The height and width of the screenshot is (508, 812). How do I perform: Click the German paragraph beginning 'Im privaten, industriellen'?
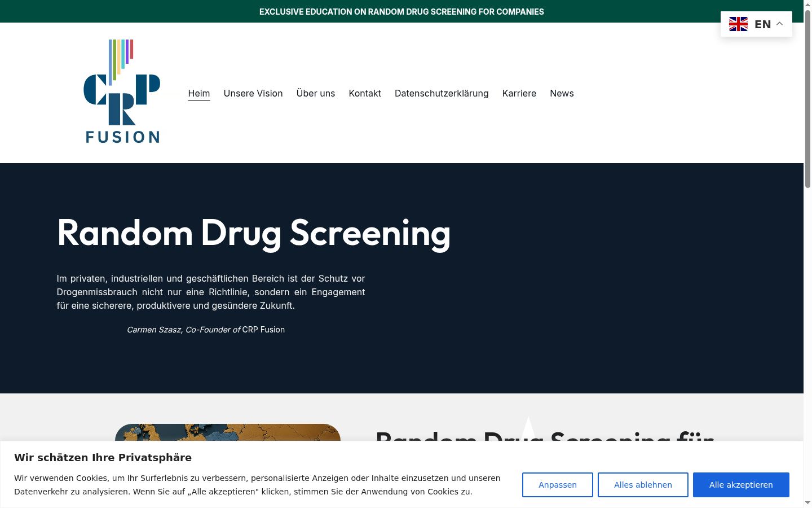point(211,292)
